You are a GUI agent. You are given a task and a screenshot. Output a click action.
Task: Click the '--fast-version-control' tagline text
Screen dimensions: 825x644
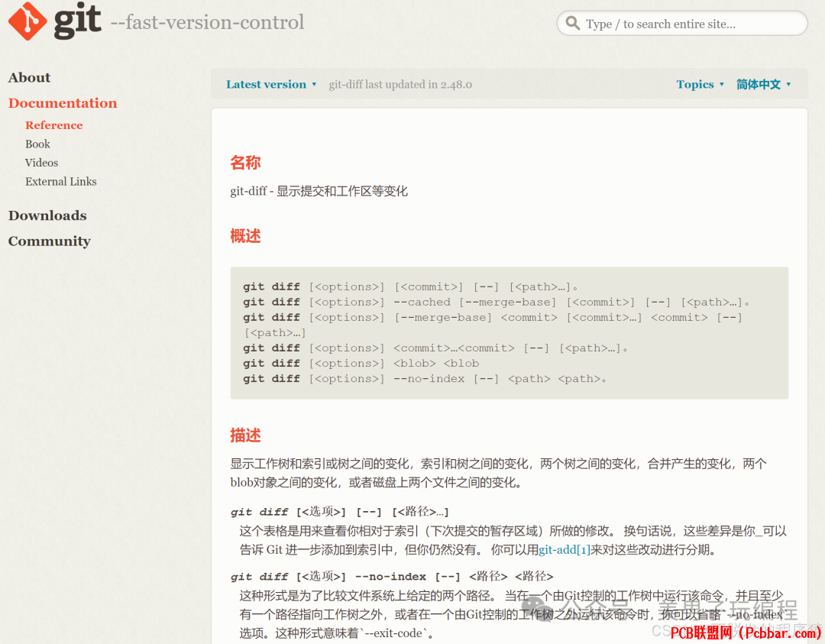click(207, 22)
